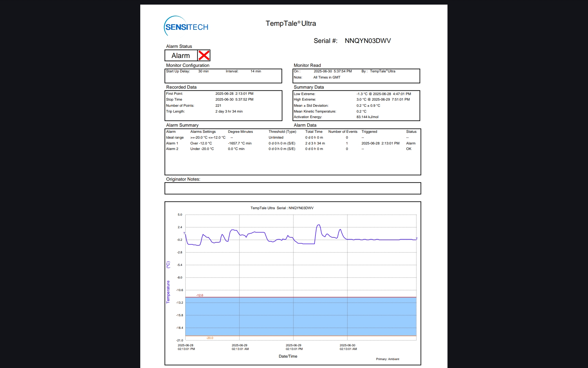Click the Primary: Ambient legend text
Image resolution: width=588 pixels, height=368 pixels.
387,359
